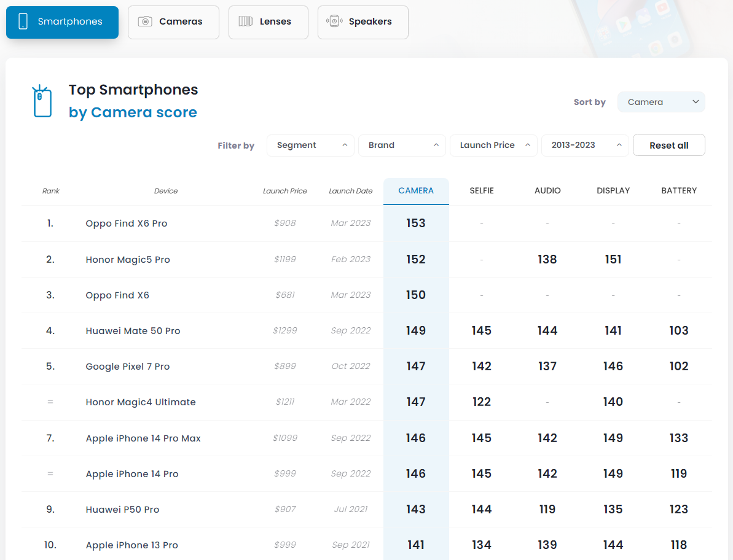Viewport: 733px width, 560px height.
Task: Click launch date Oct 2022 for Pixel 7 Pro
Action: [x=351, y=366]
